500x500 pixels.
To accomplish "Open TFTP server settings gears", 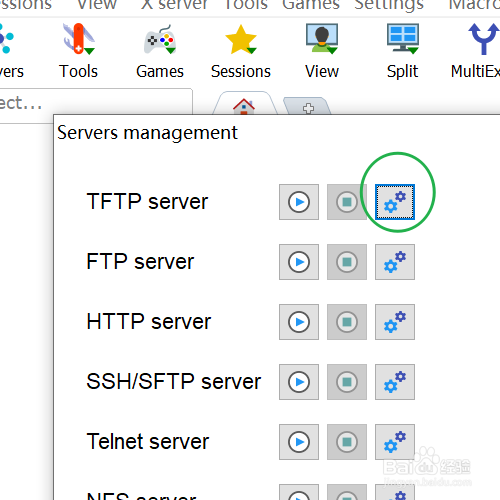I will 395,202.
